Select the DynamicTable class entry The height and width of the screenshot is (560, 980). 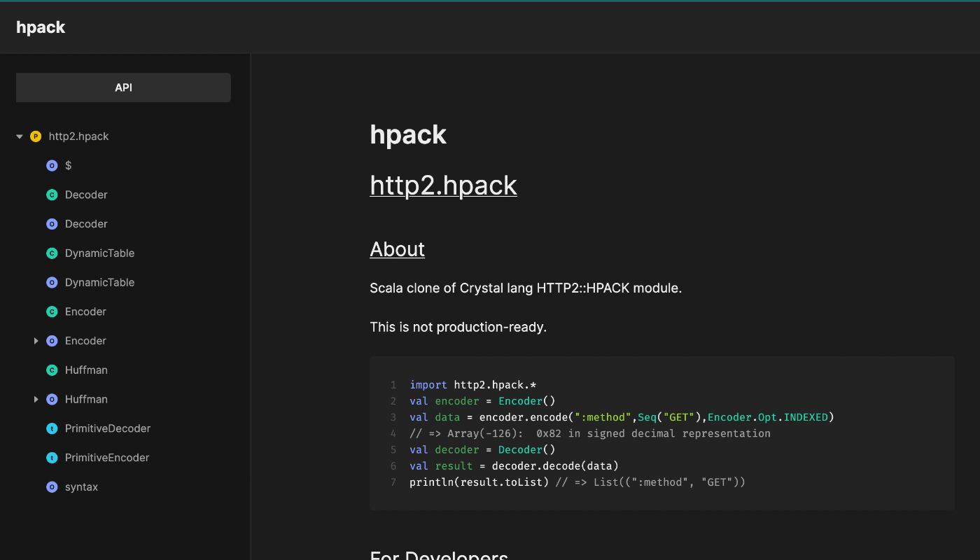[x=100, y=253]
